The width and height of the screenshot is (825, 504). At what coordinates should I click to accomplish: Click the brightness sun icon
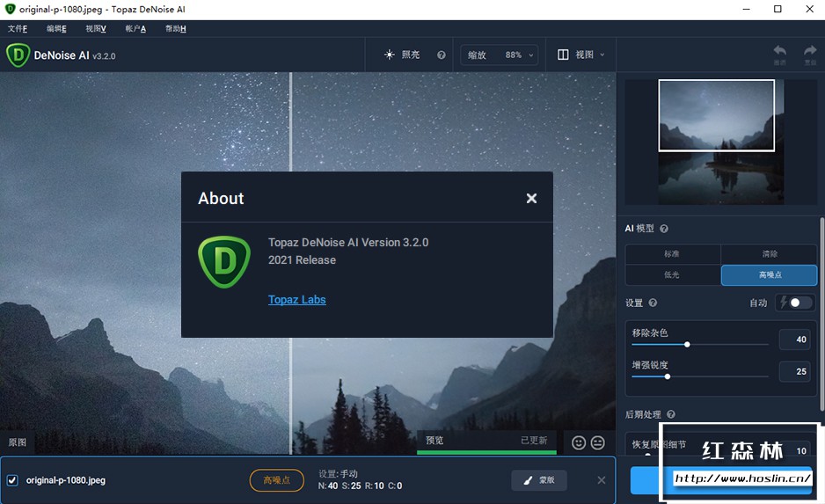click(x=390, y=55)
